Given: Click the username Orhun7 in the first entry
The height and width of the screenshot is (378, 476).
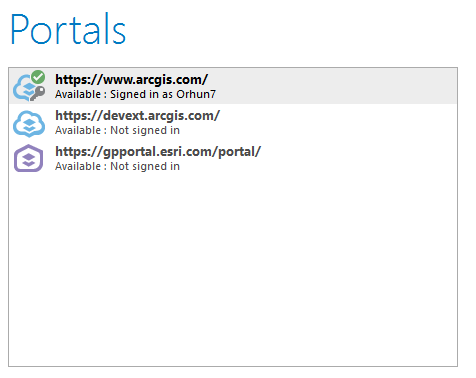Looking at the screenshot, I should (x=196, y=94).
